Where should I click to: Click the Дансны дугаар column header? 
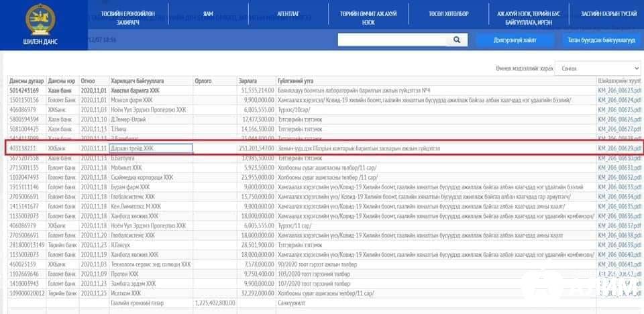pyautogui.click(x=27, y=81)
